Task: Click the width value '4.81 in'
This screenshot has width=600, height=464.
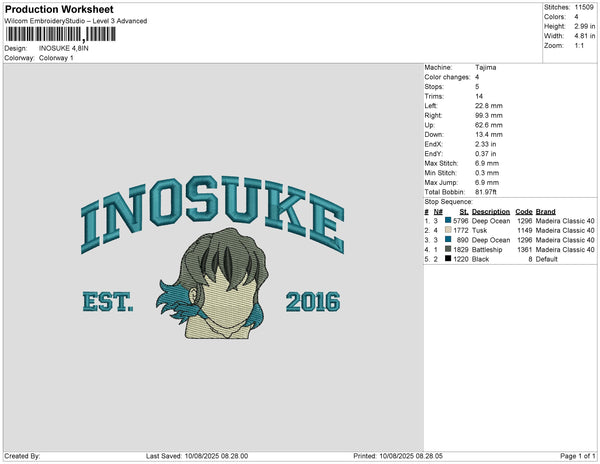Action: [585, 36]
